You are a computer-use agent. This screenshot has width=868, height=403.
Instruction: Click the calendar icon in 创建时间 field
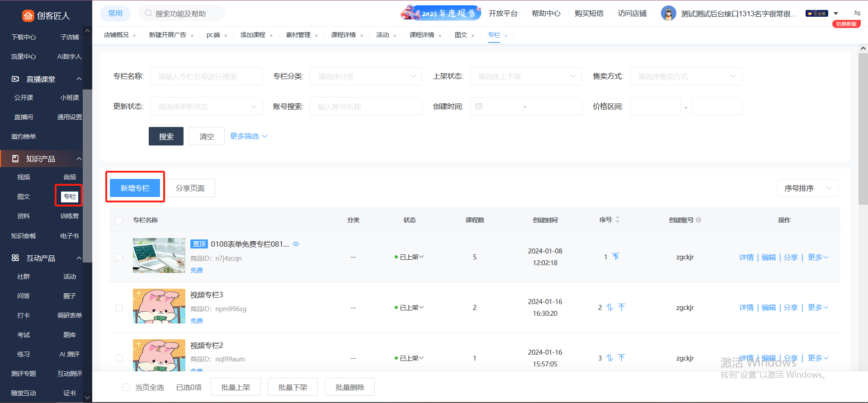pyautogui.click(x=479, y=107)
